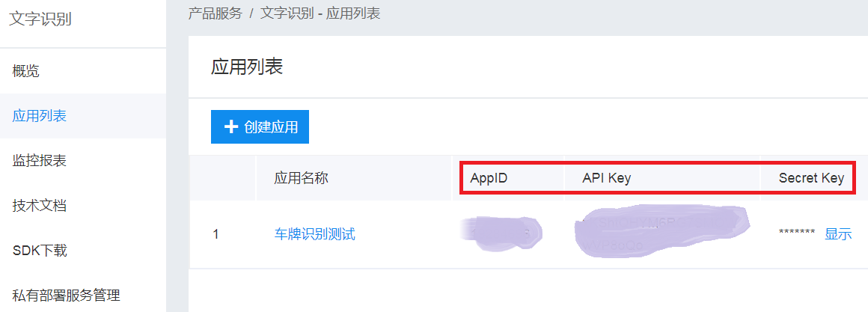
Task: Click the plus icon on 创建应用 button
Action: 230,127
